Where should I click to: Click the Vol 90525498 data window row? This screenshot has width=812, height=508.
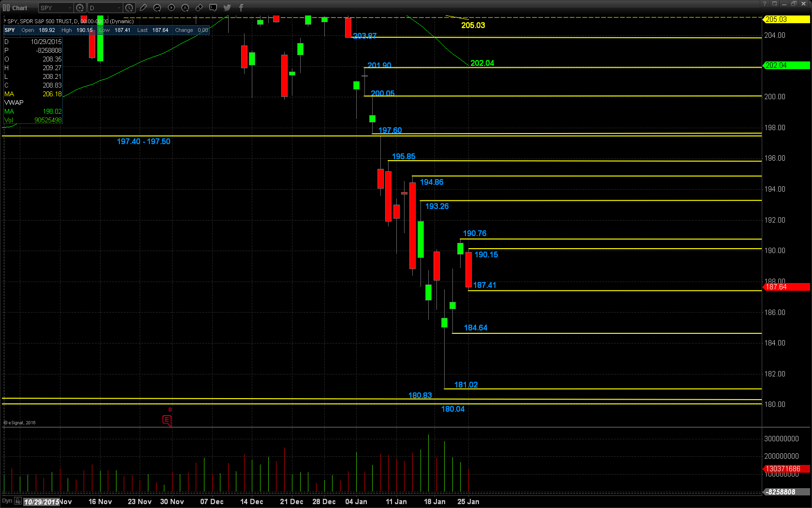[33, 120]
